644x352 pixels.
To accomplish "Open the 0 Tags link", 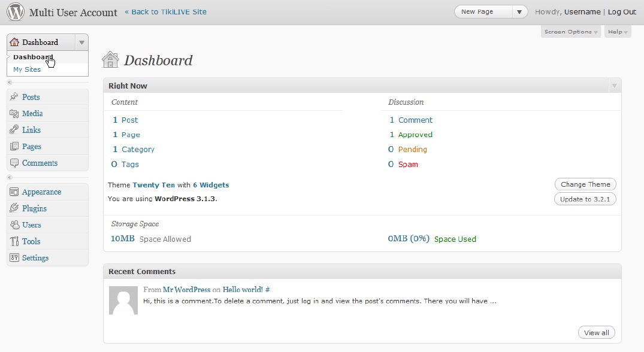I will click(x=125, y=164).
